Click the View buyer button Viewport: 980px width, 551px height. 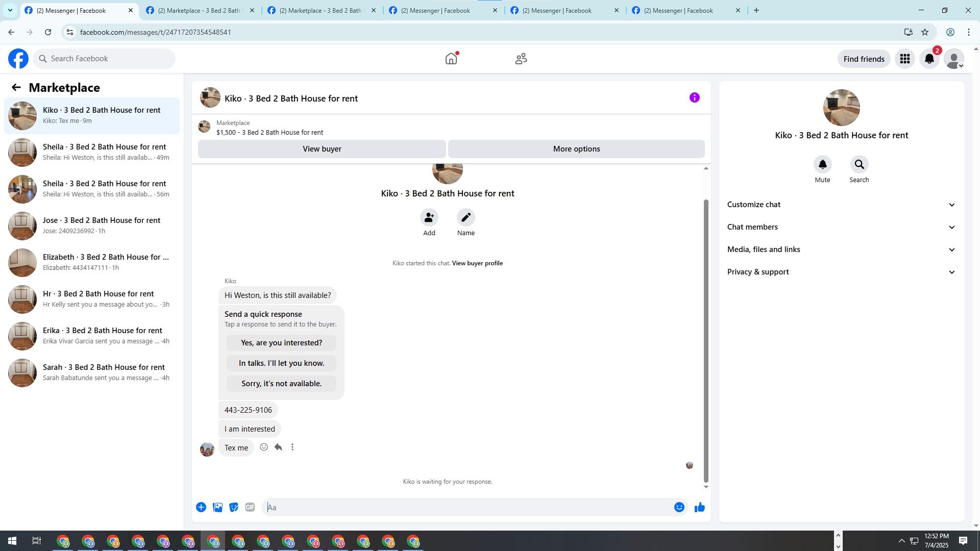pos(322,149)
